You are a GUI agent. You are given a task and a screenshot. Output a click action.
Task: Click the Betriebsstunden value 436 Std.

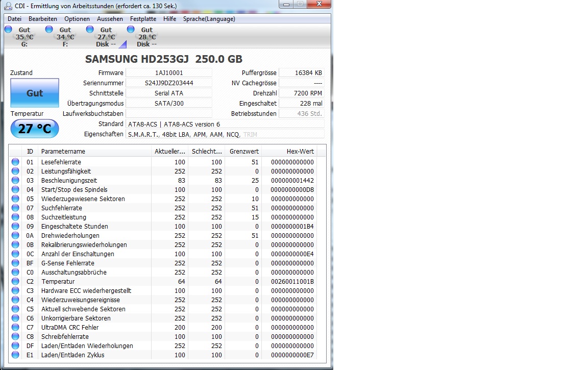pos(302,114)
